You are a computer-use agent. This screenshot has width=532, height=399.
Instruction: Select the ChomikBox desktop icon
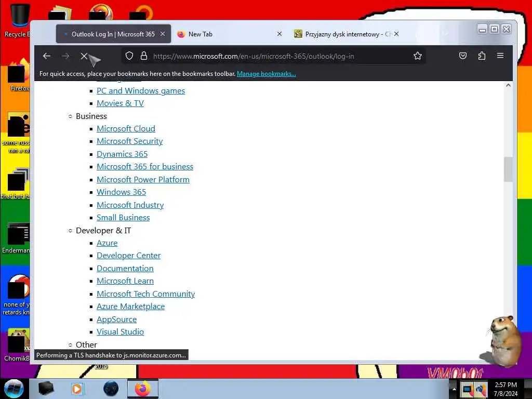click(x=17, y=345)
